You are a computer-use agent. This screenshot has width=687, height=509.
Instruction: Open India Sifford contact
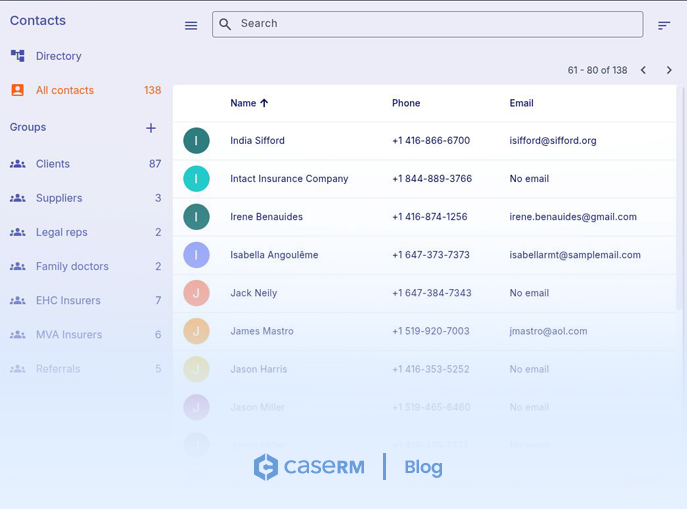click(x=257, y=141)
